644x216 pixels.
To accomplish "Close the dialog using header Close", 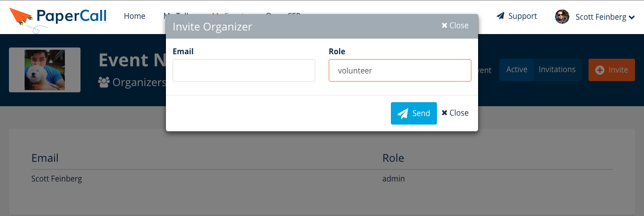I will [455, 26].
